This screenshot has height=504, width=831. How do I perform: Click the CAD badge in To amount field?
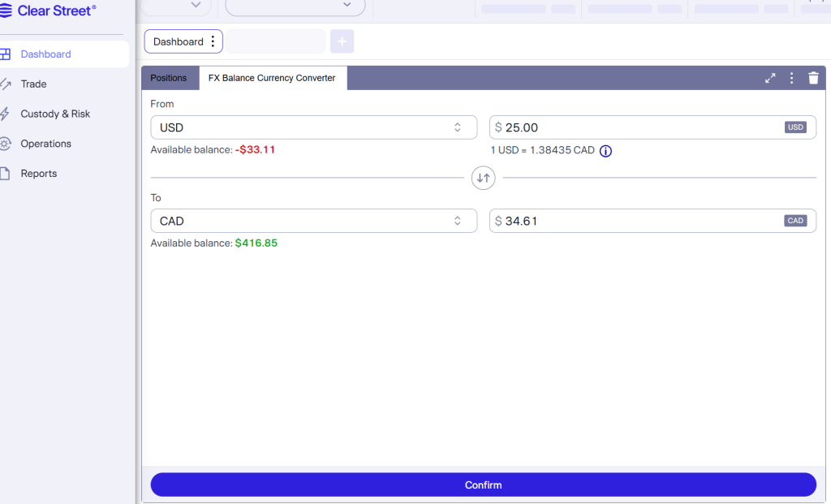[x=795, y=221]
